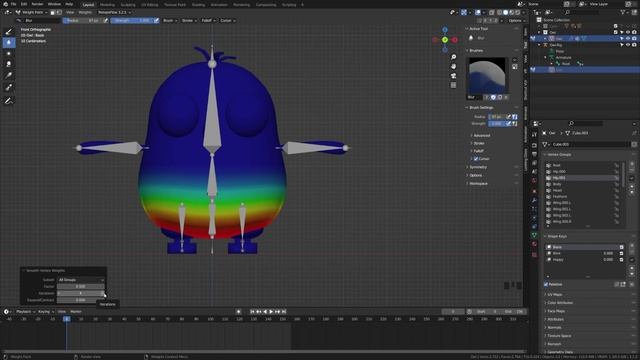This screenshot has height=360, width=640.
Task: Select the Average weight tool
Action: coord(9,53)
